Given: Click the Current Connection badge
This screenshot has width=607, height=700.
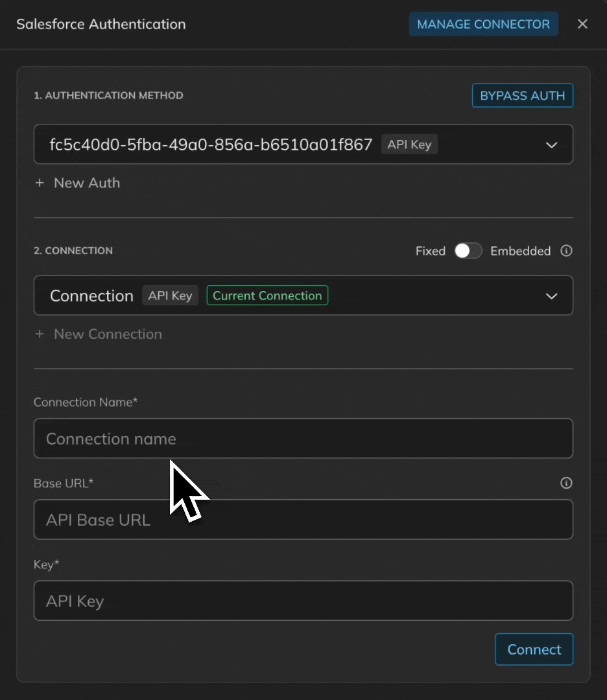Looking at the screenshot, I should pos(267,296).
